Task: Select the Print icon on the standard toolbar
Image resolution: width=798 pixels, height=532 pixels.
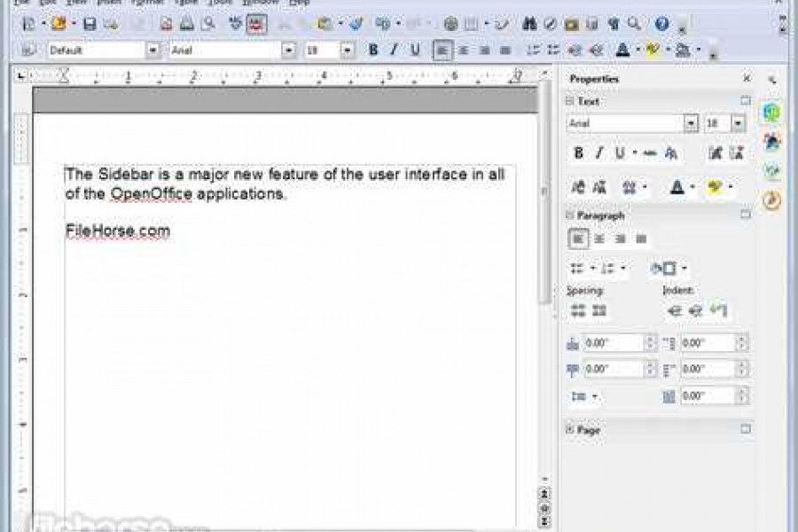Action: pos(186,23)
